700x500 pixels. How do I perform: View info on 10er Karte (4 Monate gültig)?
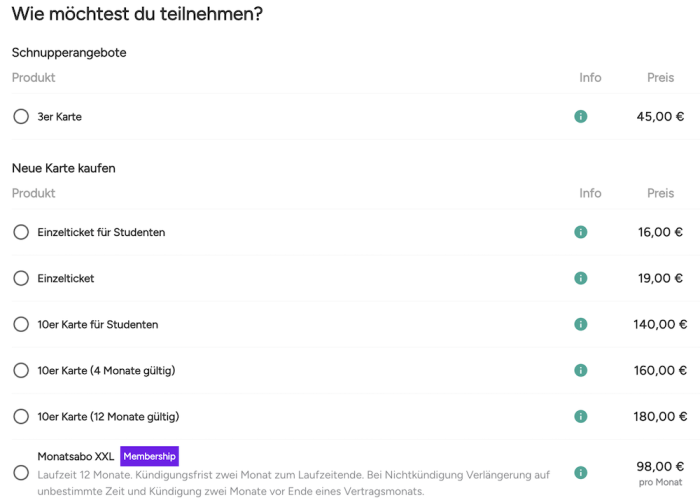tap(581, 370)
